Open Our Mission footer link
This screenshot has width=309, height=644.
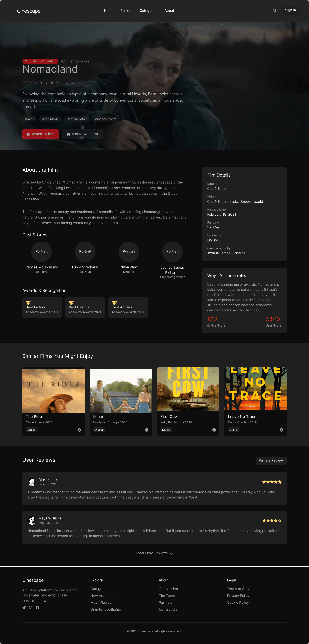click(168, 589)
